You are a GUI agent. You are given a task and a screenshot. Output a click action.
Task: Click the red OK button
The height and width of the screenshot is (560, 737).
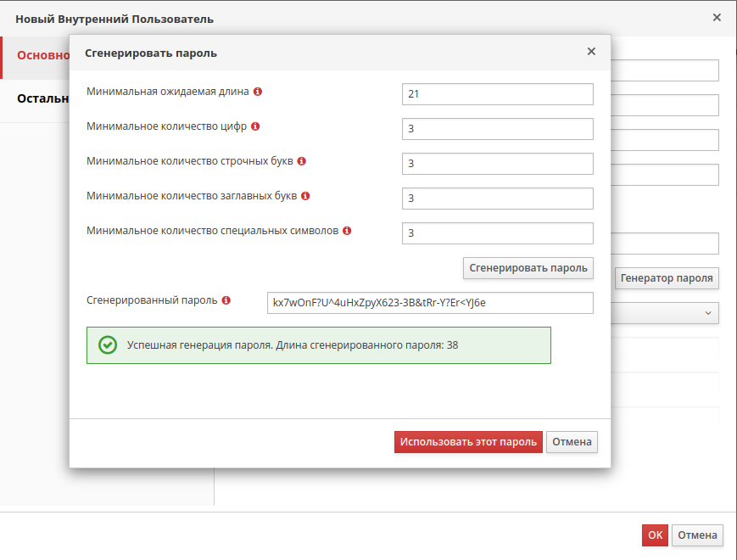coord(655,535)
